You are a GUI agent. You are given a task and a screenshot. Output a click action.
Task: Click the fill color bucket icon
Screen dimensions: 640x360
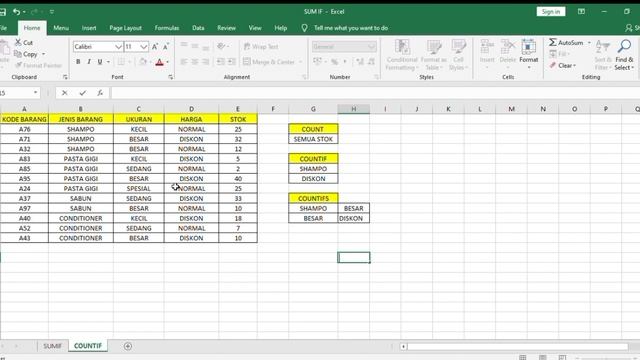coord(142,62)
